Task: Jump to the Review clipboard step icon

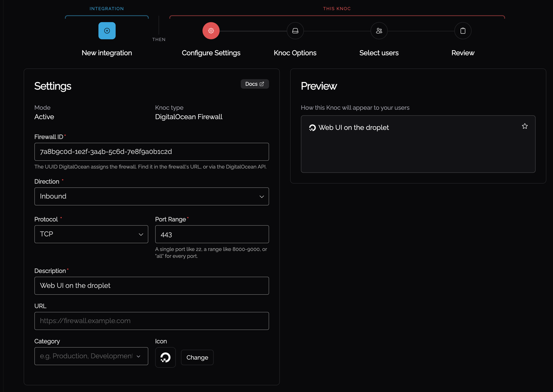Action: tap(463, 31)
